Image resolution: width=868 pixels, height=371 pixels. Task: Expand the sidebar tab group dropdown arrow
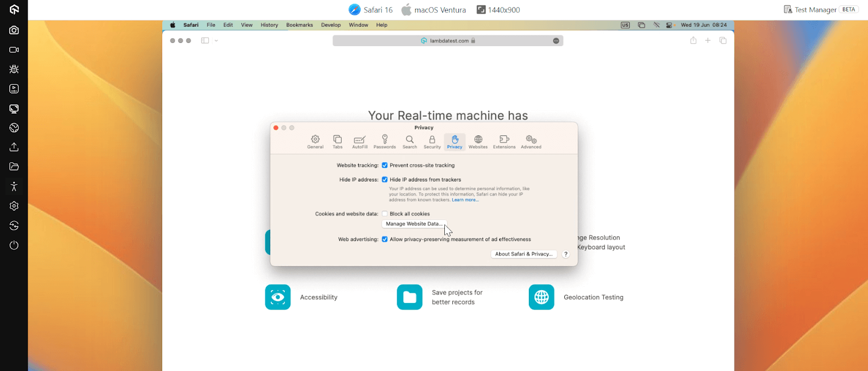click(216, 41)
